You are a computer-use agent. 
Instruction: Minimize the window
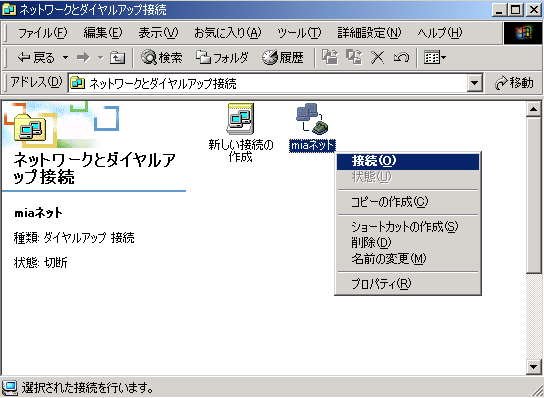tap(500, 10)
